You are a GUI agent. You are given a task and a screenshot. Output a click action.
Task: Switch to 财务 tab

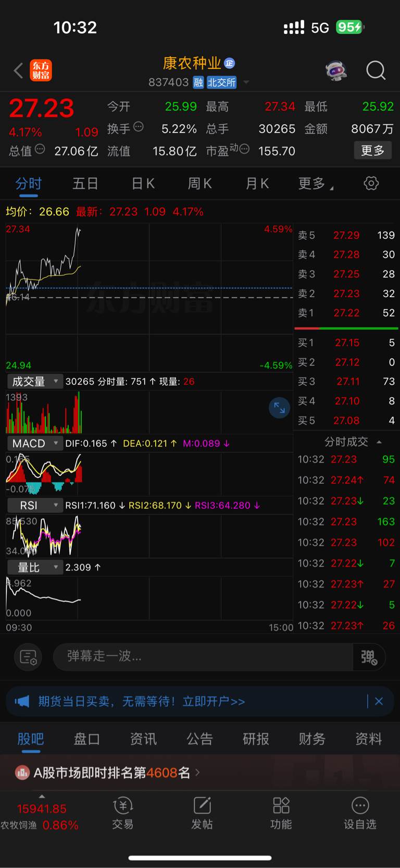pos(312,739)
